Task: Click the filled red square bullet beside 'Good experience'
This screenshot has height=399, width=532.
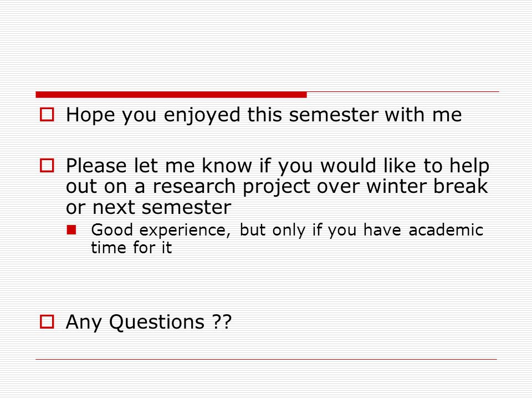Action: (71, 230)
